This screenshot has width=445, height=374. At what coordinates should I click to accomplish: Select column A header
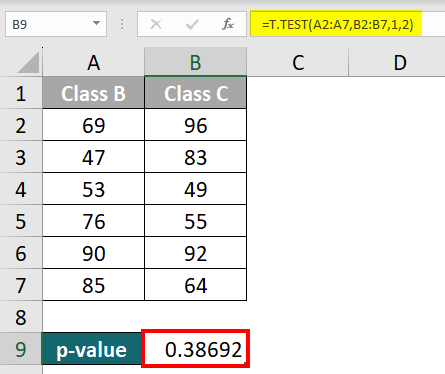(x=93, y=62)
